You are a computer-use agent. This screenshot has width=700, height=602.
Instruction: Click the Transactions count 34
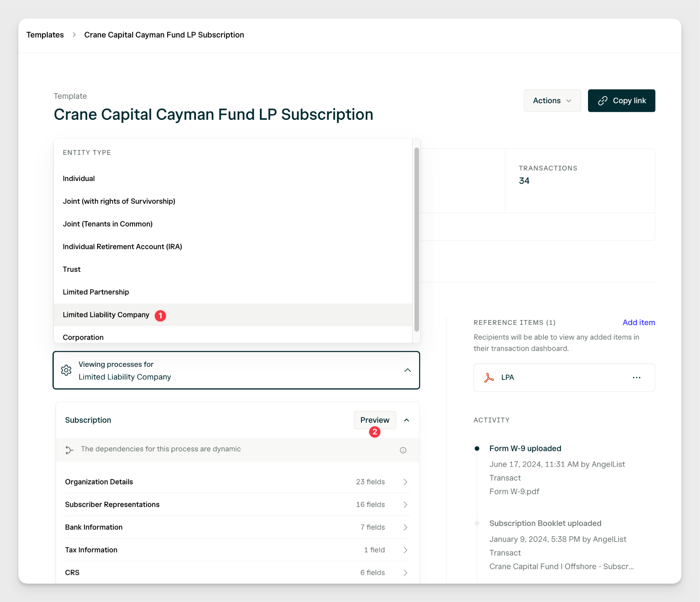pyautogui.click(x=524, y=181)
